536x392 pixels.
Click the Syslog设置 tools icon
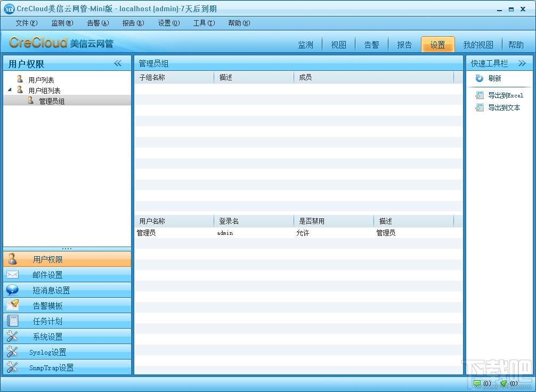[x=12, y=352]
